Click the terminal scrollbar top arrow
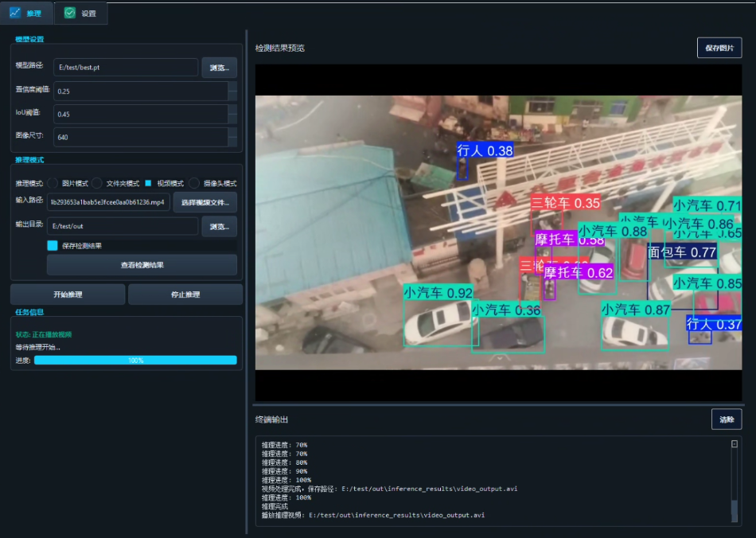This screenshot has width=756, height=538. pyautogui.click(x=735, y=444)
